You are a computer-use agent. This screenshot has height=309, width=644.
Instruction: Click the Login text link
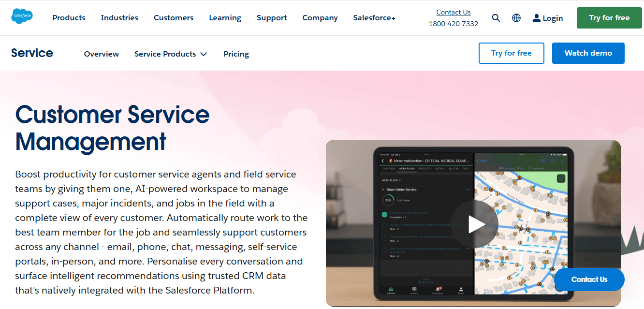(x=553, y=18)
